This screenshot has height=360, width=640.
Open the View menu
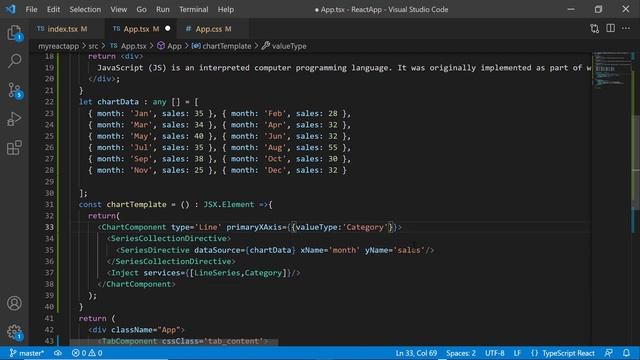[x=118, y=9]
